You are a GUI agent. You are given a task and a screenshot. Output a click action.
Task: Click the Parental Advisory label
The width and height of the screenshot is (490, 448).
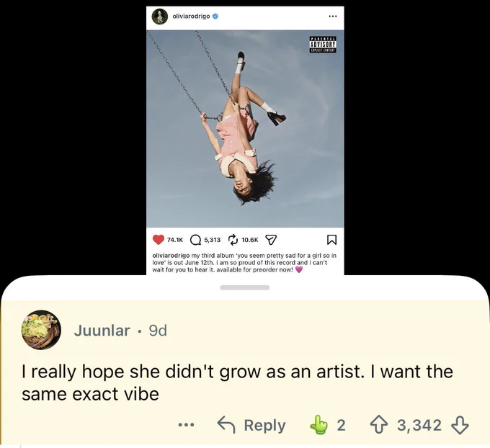tap(323, 45)
